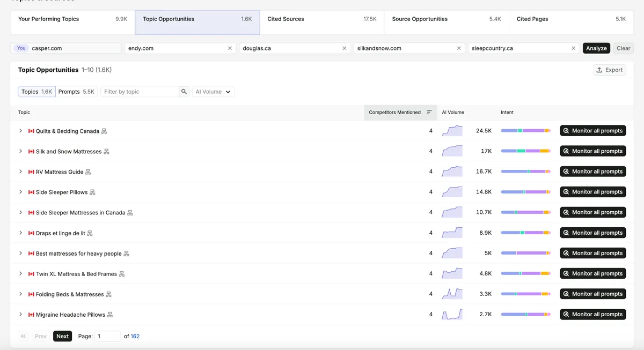This screenshot has height=350, width=644.
Task: Click hierarchy icon beside Migraine Headache Pillows
Action: click(x=110, y=315)
